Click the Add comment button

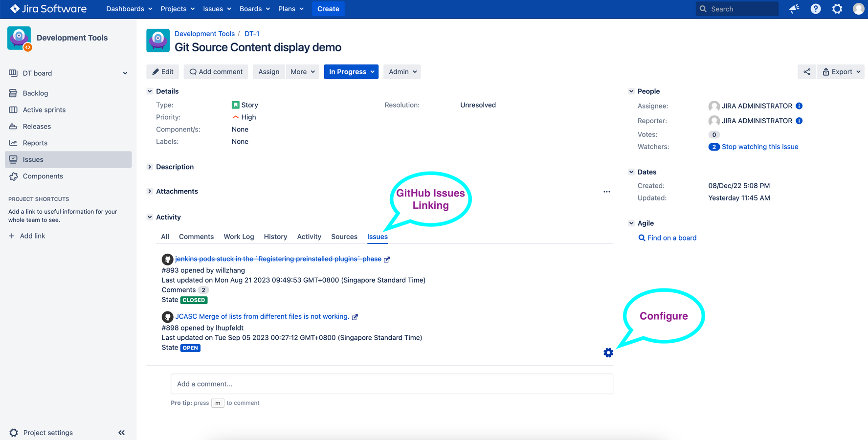point(216,72)
